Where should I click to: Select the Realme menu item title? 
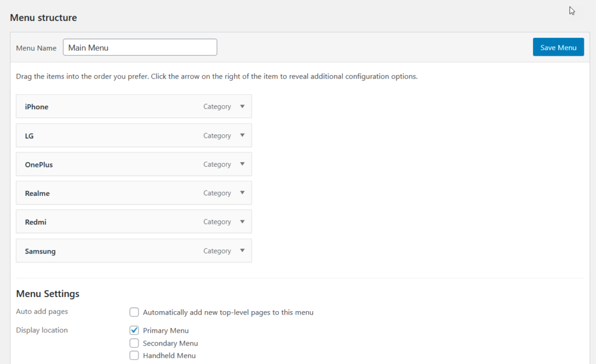[x=37, y=193]
